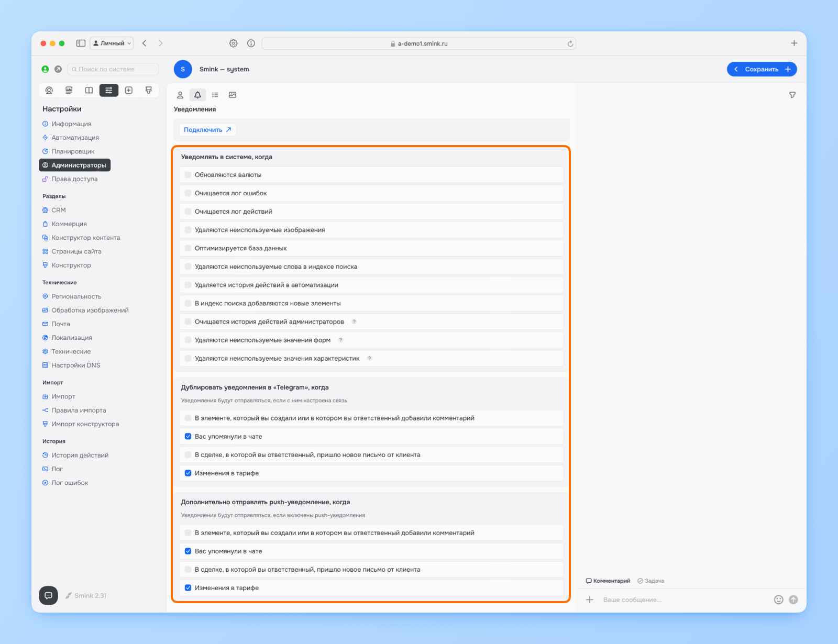838x644 pixels.
Task: Open the constructor icon in the top toolbar
Action: pyautogui.click(x=149, y=90)
